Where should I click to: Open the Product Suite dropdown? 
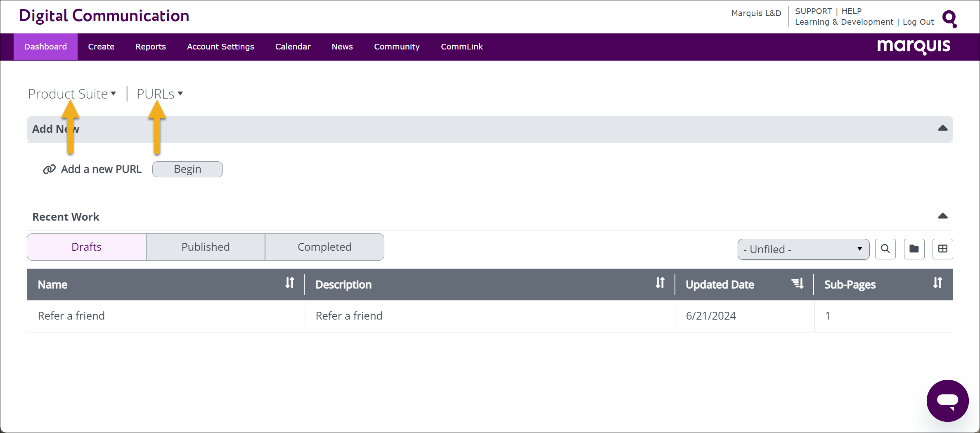point(72,94)
